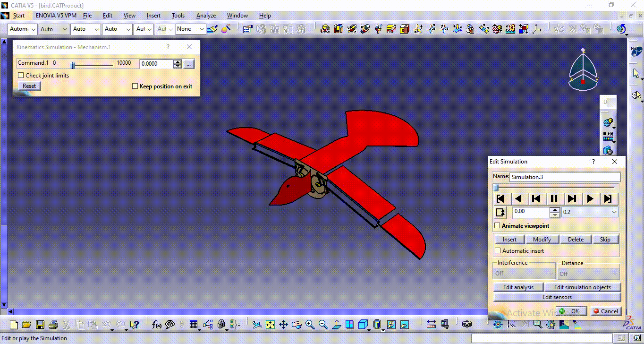Activate the Fly mode airplane icon

point(256,325)
